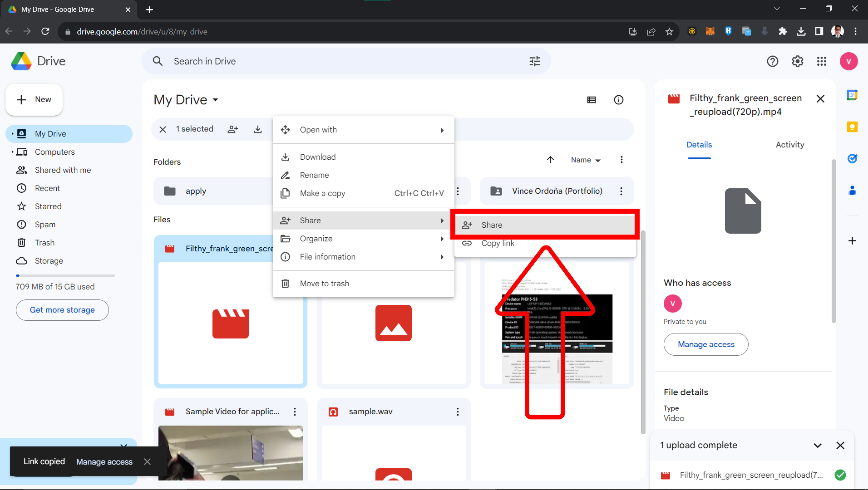Open the Drive help icon

coord(772,61)
